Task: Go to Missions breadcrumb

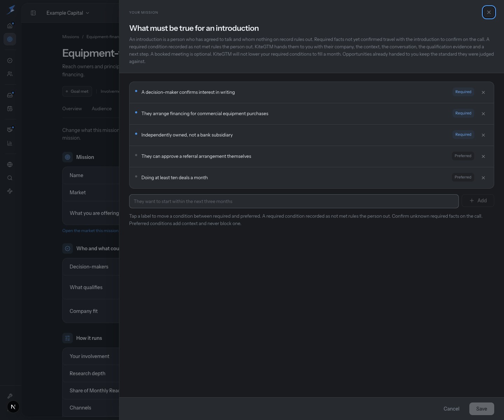Action: coord(71,37)
